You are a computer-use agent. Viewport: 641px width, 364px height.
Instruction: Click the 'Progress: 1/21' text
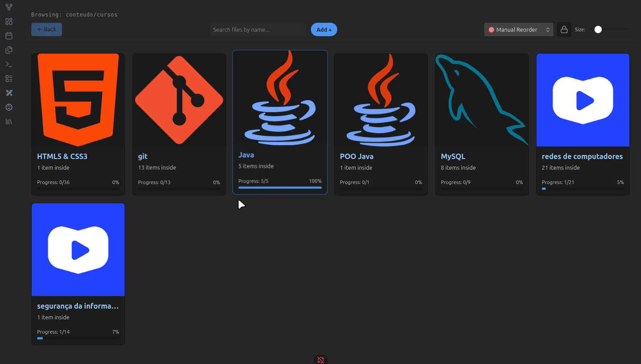[558, 182]
